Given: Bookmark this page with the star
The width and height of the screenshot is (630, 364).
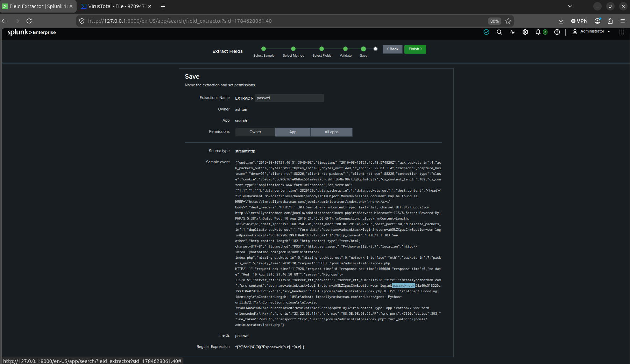Looking at the screenshot, I should pyautogui.click(x=508, y=21).
